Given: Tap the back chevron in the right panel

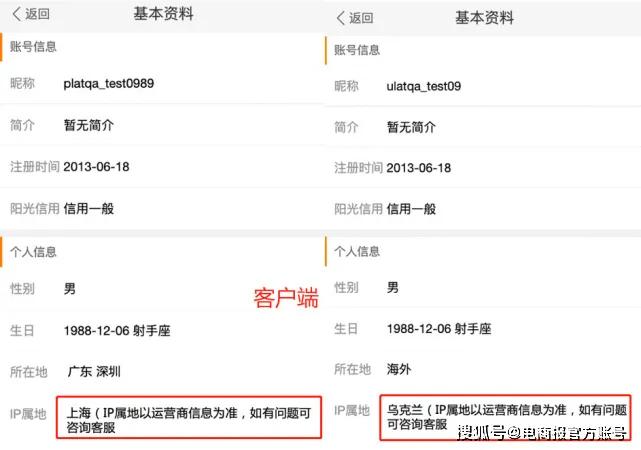Looking at the screenshot, I should [340, 17].
